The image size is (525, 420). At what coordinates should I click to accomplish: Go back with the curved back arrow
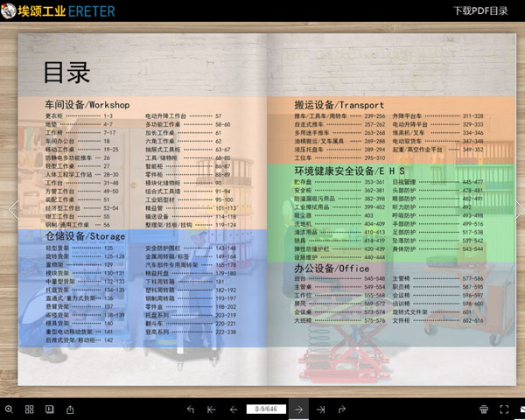pos(191,409)
